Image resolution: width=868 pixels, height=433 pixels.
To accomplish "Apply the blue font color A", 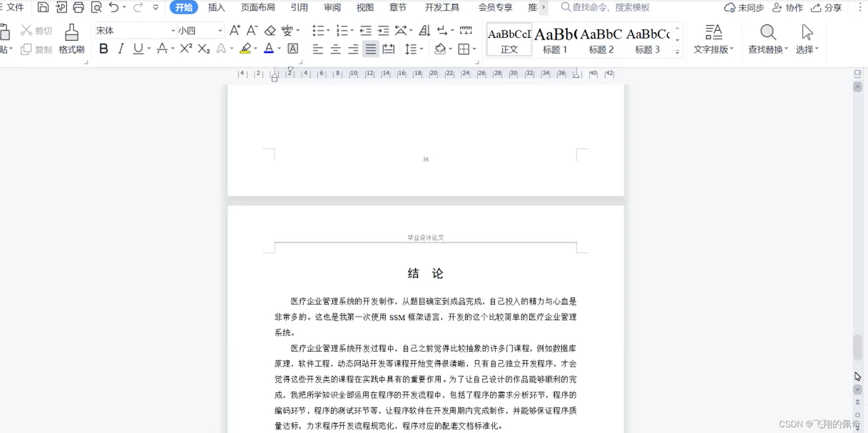I will tap(269, 48).
